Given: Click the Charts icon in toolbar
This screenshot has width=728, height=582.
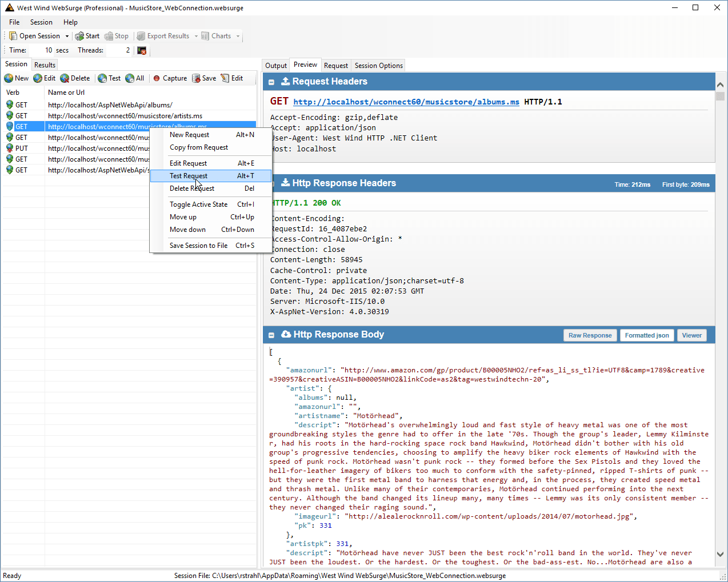Looking at the screenshot, I should click(x=205, y=36).
